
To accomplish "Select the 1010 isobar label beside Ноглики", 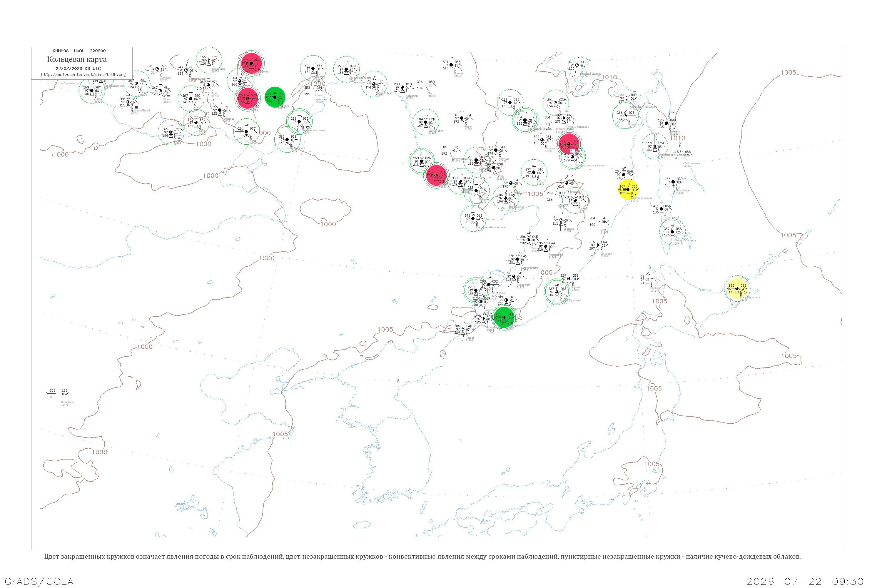I will click(678, 138).
